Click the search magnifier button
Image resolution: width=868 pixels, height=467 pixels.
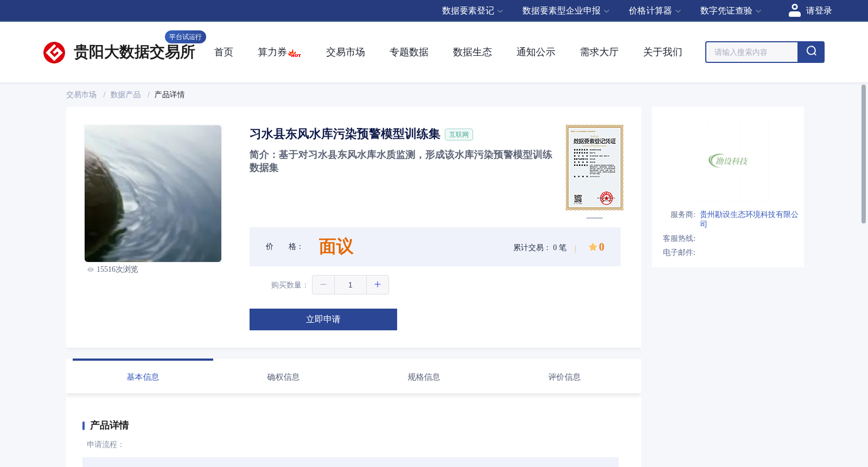click(x=811, y=52)
